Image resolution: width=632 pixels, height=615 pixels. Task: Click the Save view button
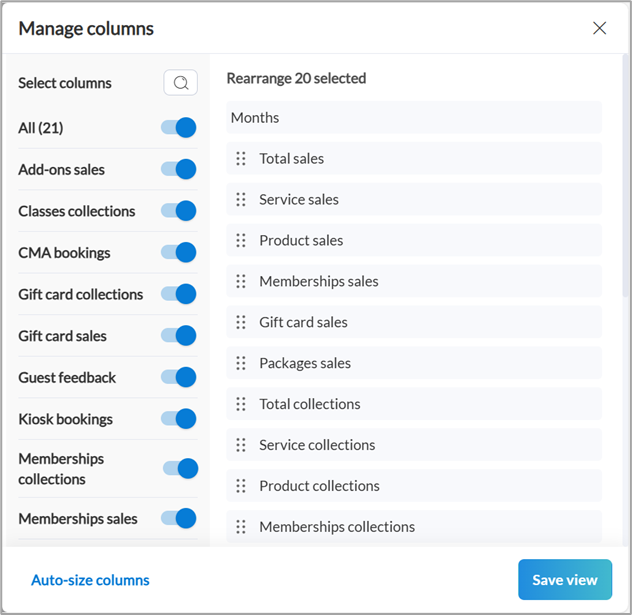tap(564, 580)
